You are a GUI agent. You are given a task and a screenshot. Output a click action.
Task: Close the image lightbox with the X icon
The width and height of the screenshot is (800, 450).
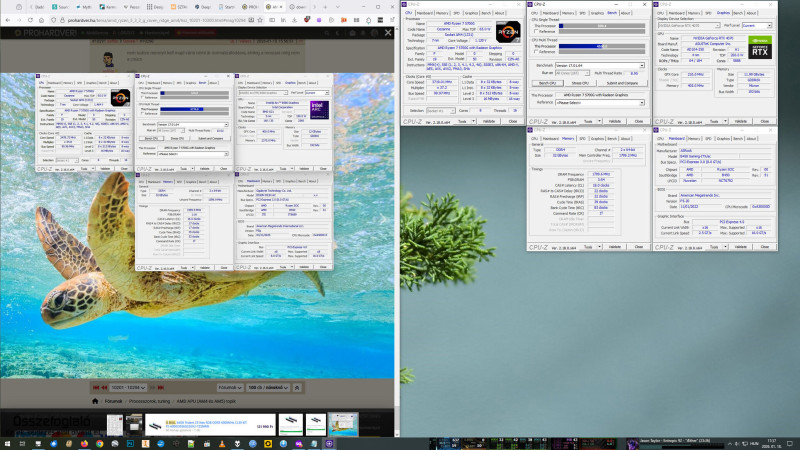(388, 33)
